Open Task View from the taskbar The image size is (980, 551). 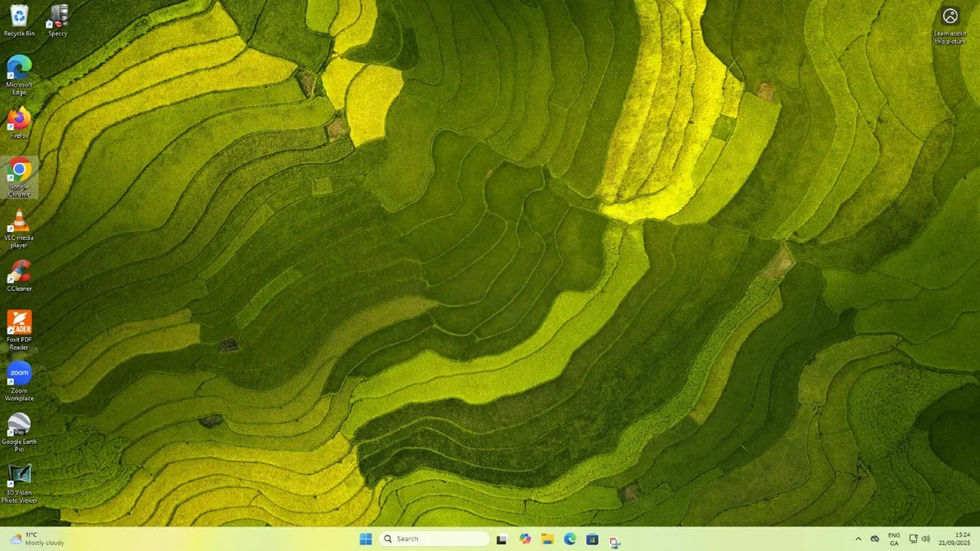[x=502, y=539]
